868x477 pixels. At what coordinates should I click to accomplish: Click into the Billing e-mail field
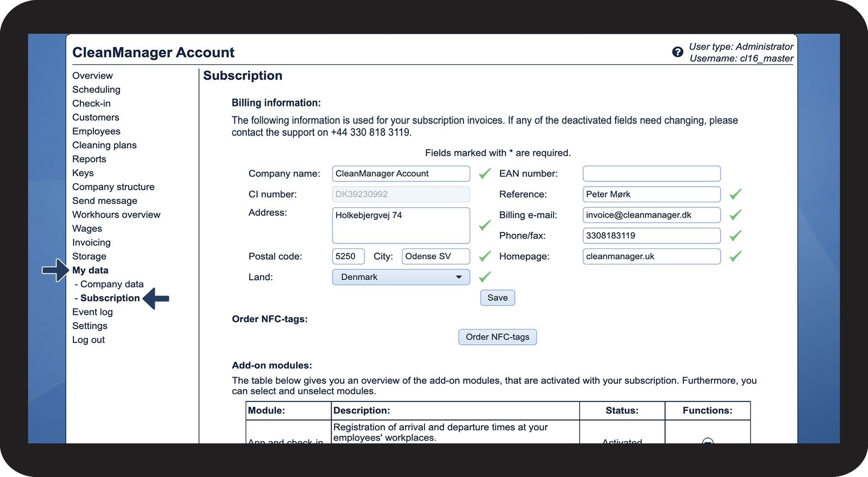click(651, 215)
